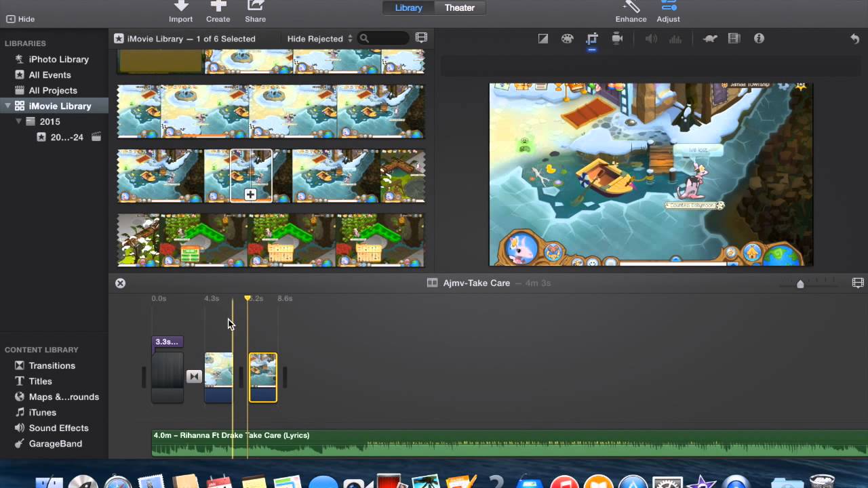This screenshot has height=488, width=868.
Task: Click the Share button
Action: 255,12
